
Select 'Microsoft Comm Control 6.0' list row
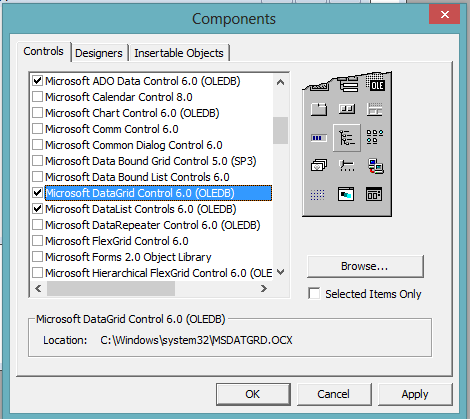(112, 129)
